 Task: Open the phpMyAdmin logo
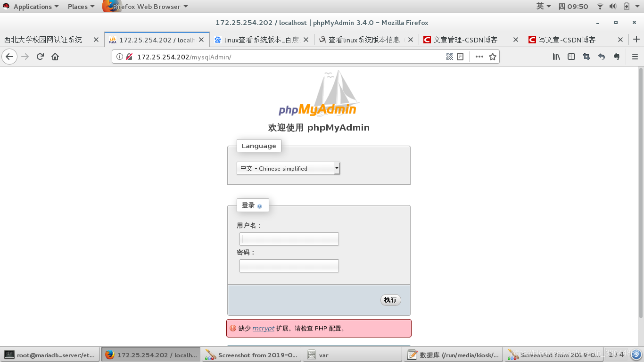point(319,93)
